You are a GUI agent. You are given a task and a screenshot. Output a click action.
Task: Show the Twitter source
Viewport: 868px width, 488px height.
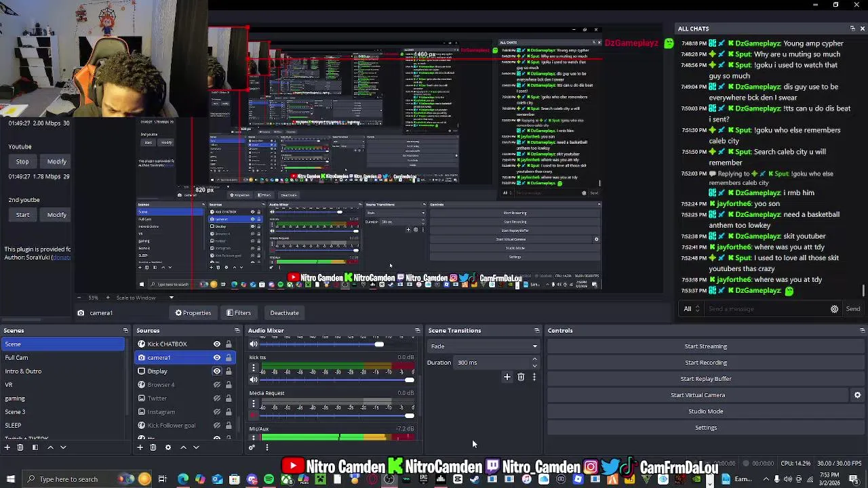tap(217, 399)
